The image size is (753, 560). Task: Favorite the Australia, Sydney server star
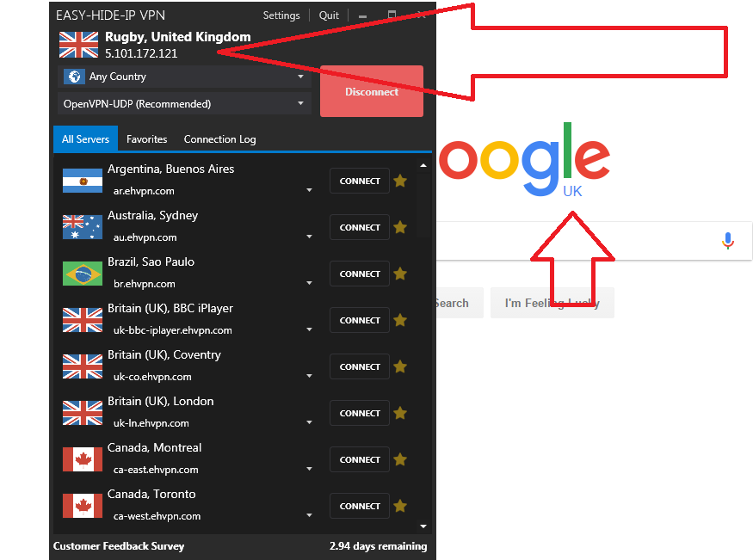coord(400,227)
